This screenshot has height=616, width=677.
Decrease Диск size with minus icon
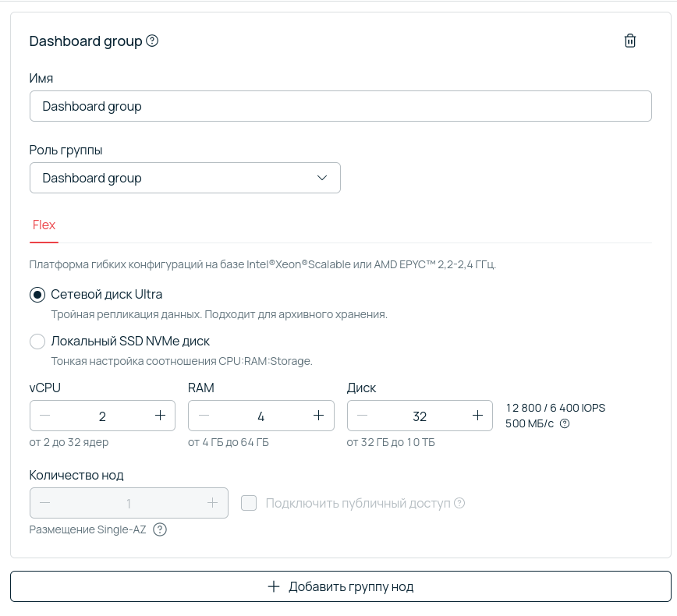pyautogui.click(x=362, y=416)
